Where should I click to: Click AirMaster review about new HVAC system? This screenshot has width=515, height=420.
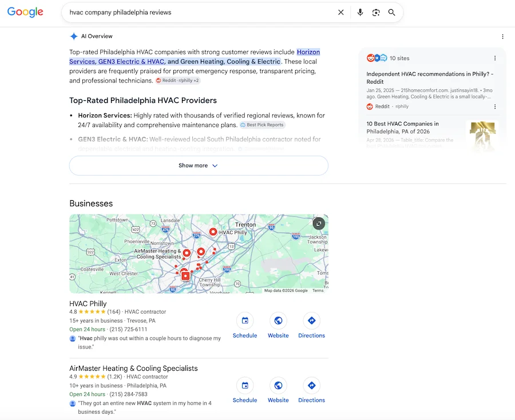pyautogui.click(x=145, y=407)
